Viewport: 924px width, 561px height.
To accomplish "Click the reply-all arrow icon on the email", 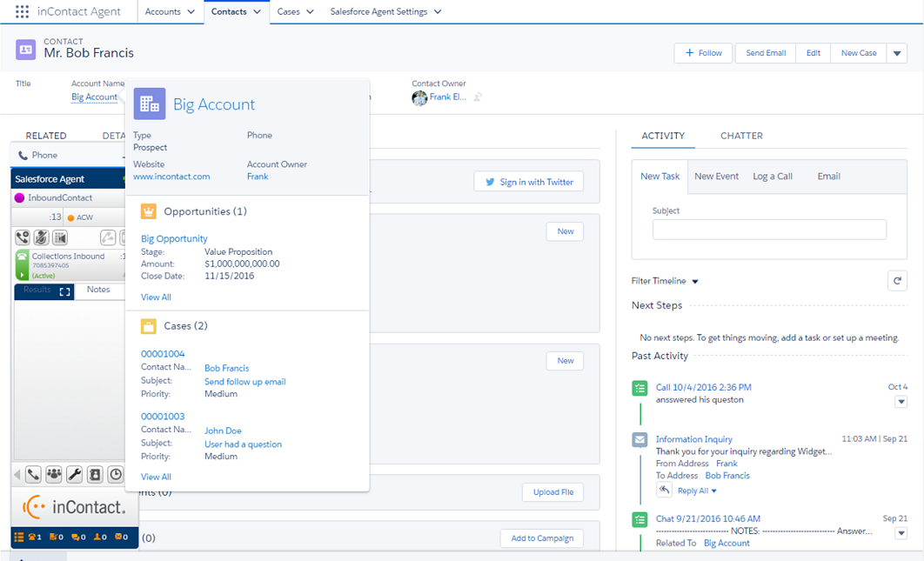I will click(665, 491).
